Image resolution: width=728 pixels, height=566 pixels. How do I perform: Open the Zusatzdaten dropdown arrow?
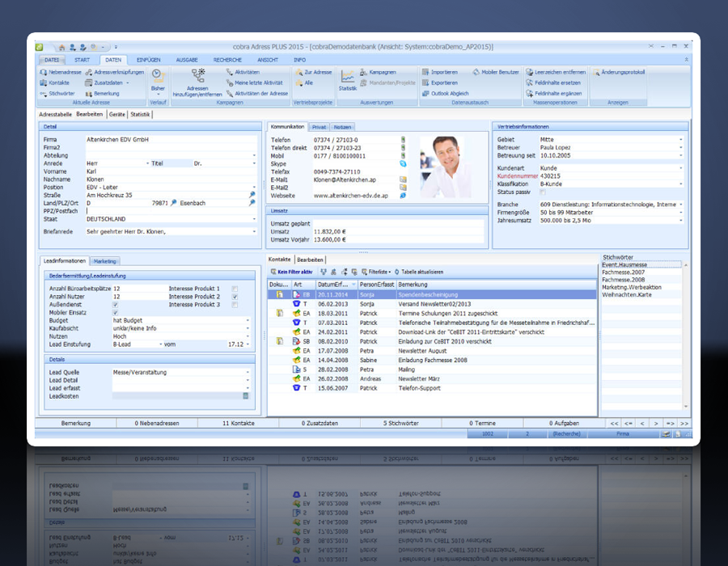point(128,83)
